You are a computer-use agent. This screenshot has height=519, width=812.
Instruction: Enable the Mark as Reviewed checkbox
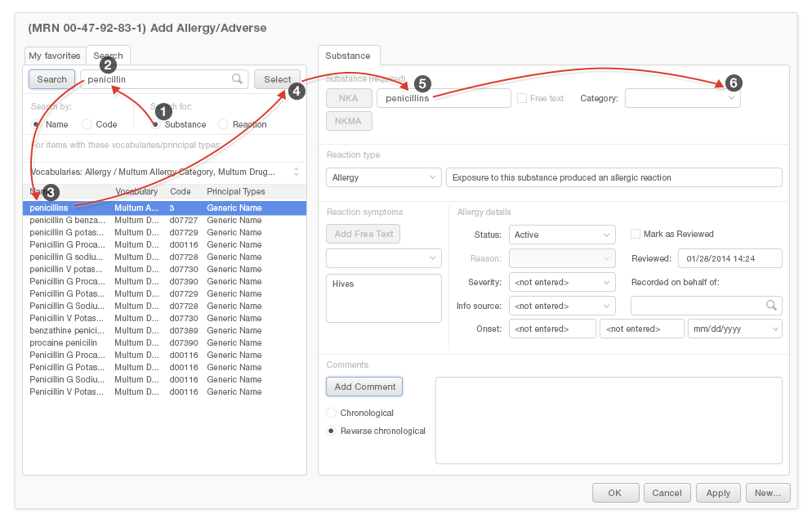pos(636,234)
